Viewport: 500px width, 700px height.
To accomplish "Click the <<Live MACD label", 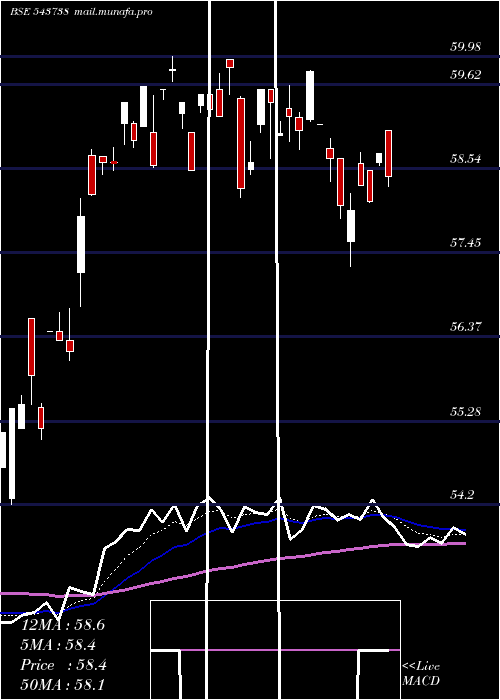I will coord(421,673).
